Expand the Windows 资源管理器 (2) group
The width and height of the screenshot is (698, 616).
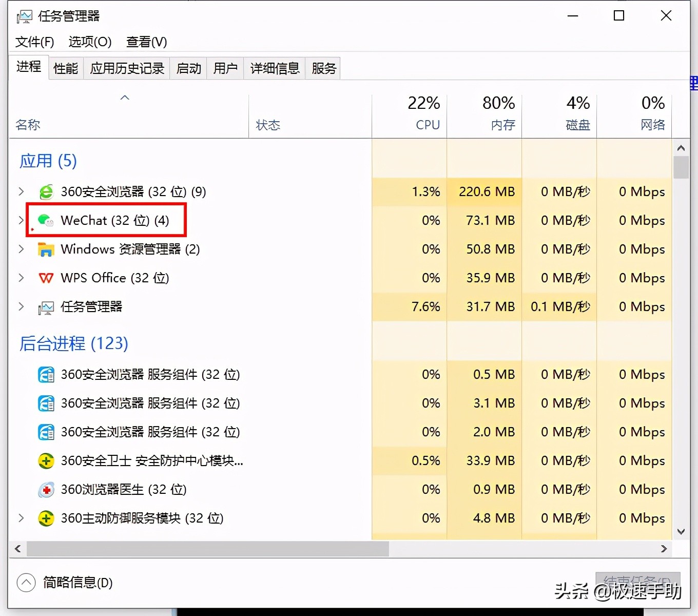pos(21,249)
